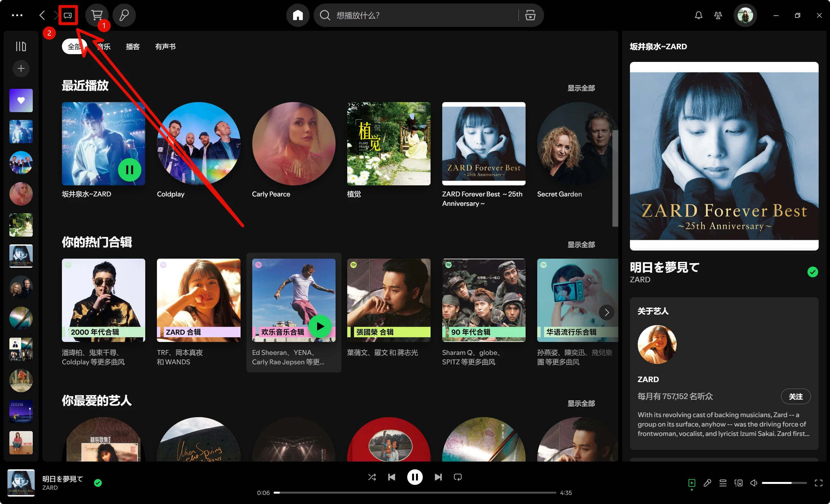Open the 植觉 album card

coord(389,150)
